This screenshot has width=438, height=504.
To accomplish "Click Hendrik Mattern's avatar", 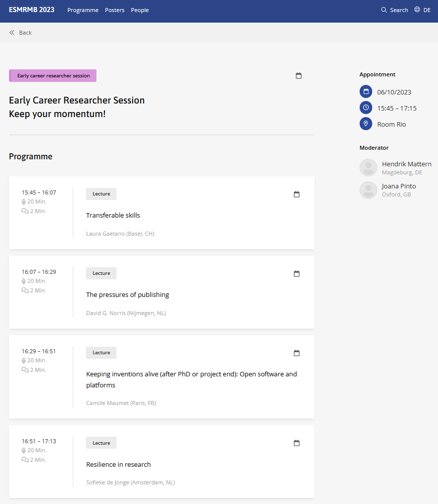I will (x=368, y=167).
